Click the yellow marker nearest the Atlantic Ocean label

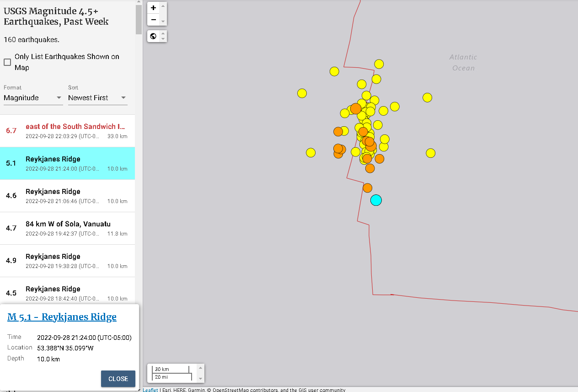[x=427, y=97]
